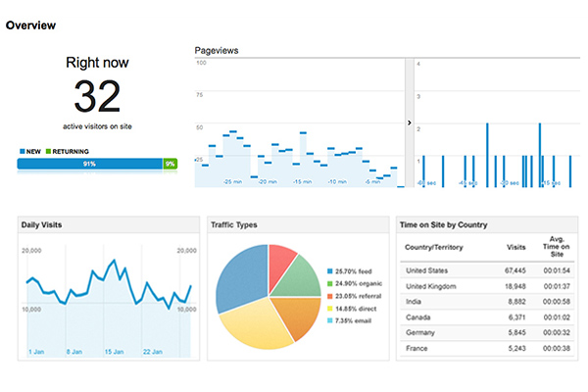Select the Germany row in country table

pyautogui.click(x=482, y=330)
